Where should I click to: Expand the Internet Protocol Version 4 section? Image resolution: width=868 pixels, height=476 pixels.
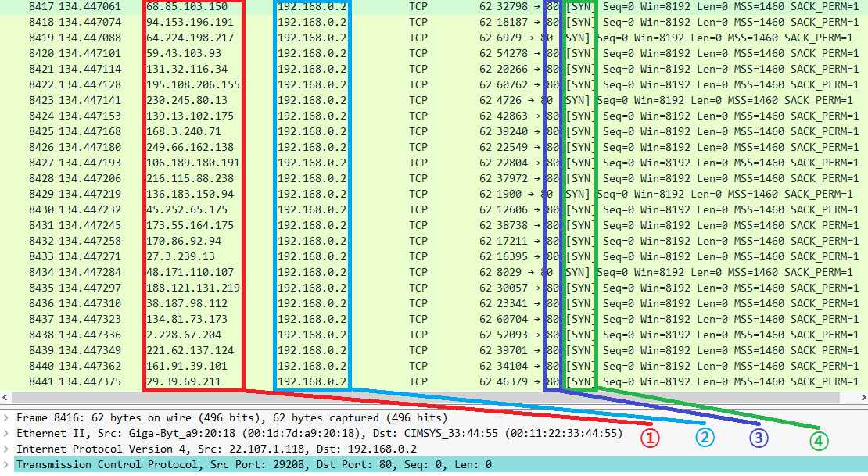pyautogui.click(x=6, y=449)
